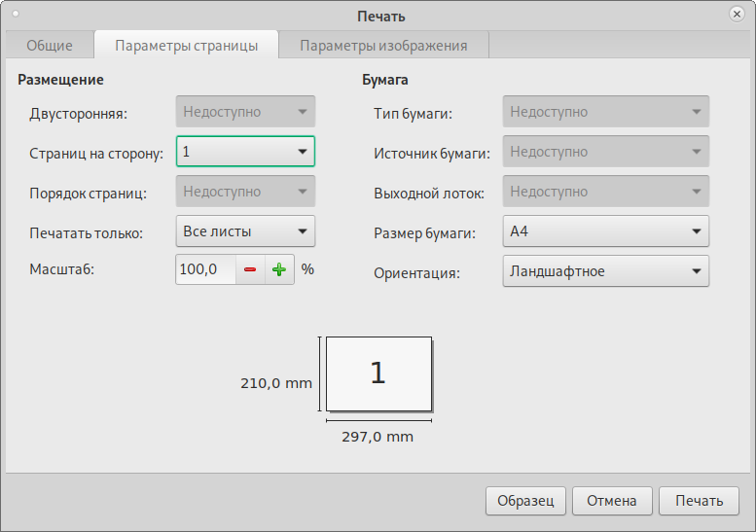
Task: Click the disabled Выходной лоток dropdown
Action: click(x=605, y=192)
